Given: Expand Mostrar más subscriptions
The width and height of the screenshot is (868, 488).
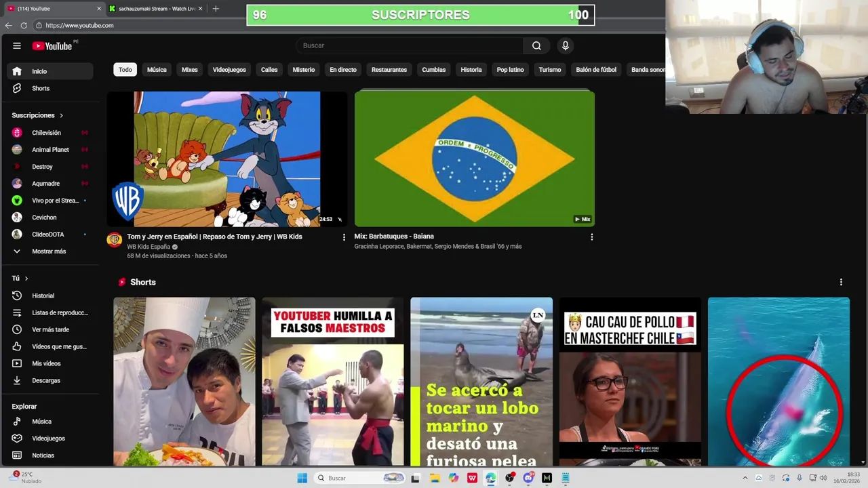Looking at the screenshot, I should tap(50, 251).
